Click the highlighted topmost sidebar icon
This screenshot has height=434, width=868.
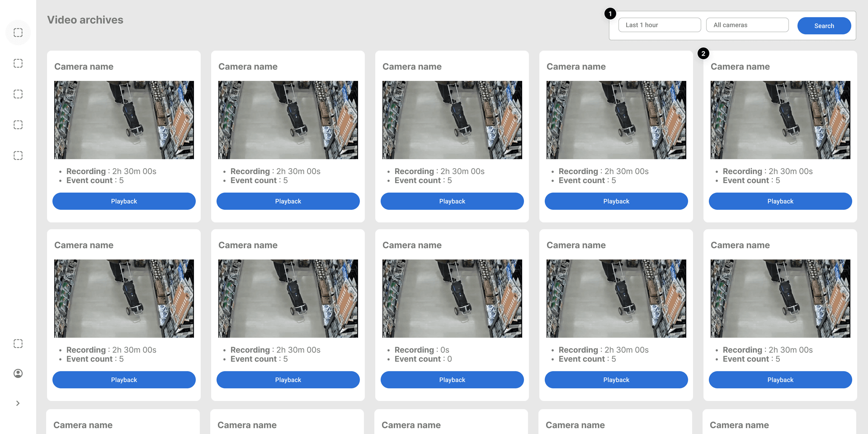tap(18, 33)
